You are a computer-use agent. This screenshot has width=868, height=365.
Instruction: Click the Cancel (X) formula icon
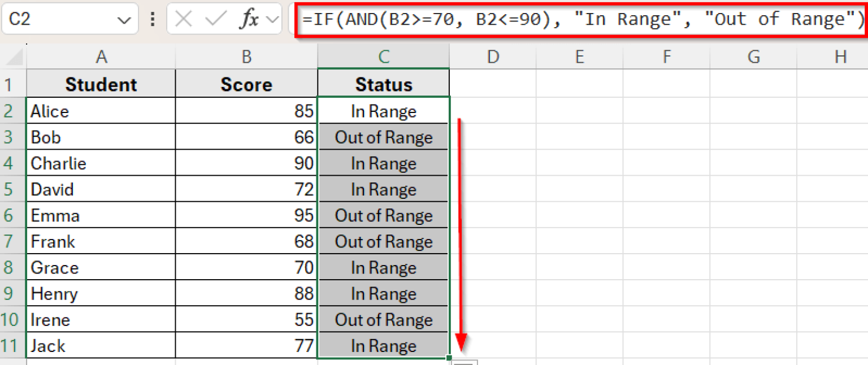[183, 20]
